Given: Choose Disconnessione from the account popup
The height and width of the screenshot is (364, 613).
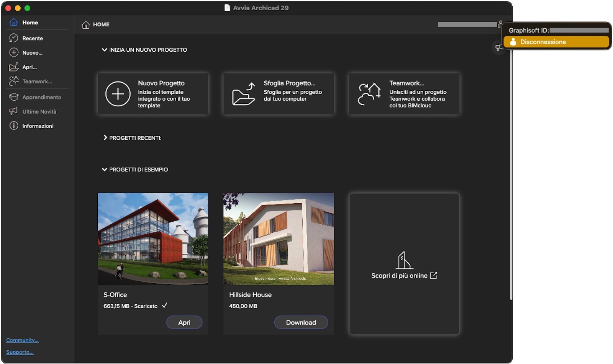Looking at the screenshot, I should tap(556, 42).
